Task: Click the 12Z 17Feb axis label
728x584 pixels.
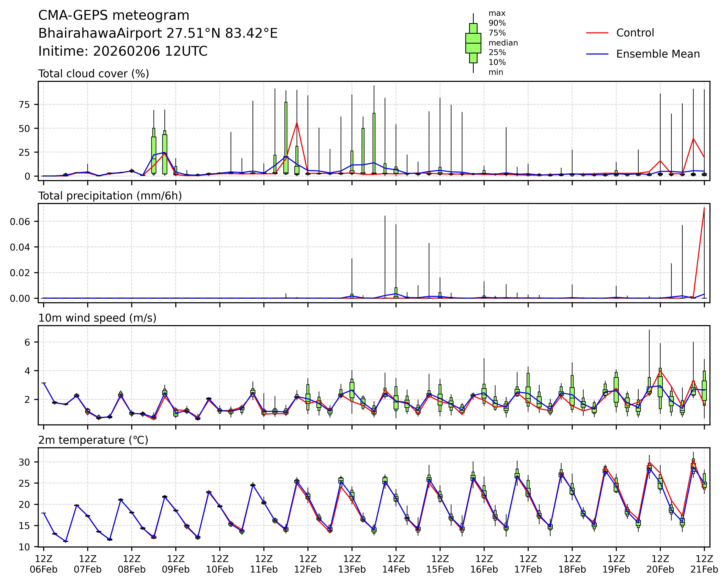Action: point(528,564)
